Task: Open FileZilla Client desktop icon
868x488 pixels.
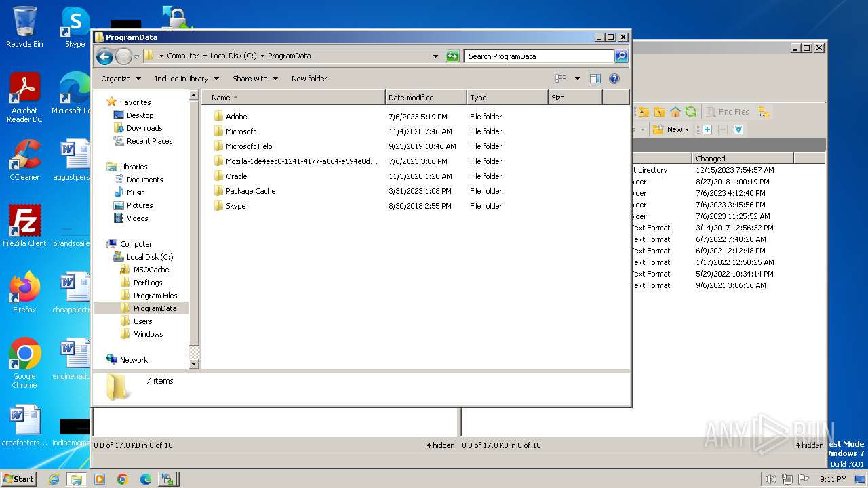Action: tap(24, 226)
